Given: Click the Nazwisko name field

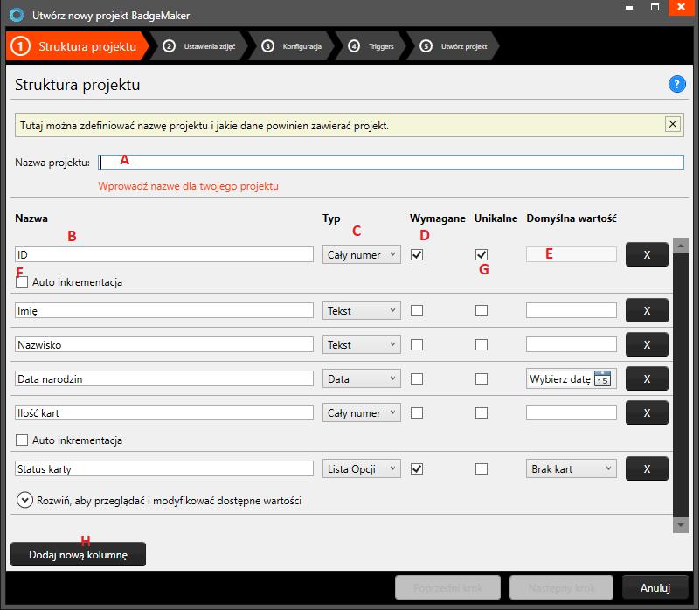Looking at the screenshot, I should click(x=164, y=344).
